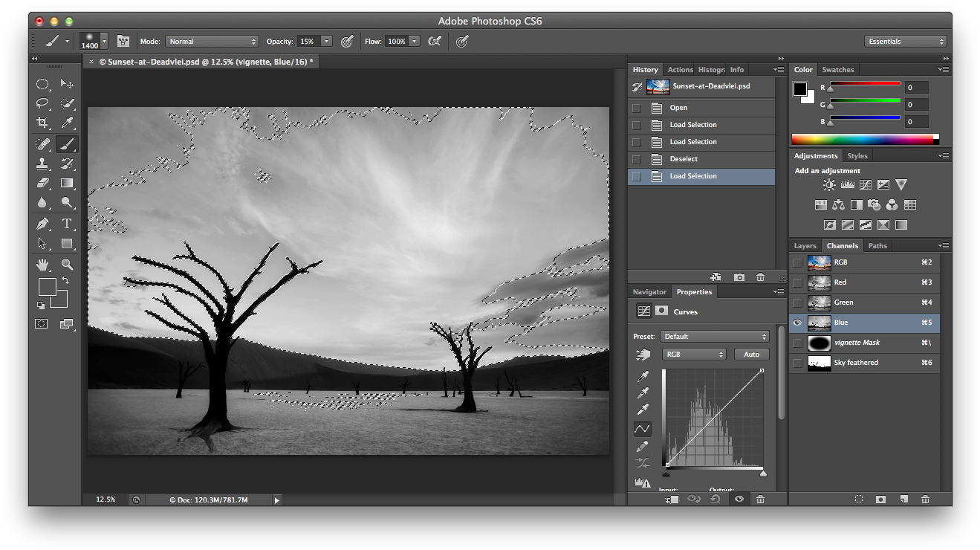Hide the Blue channel eye icon
Screen dimensions: 980x550
[797, 323]
